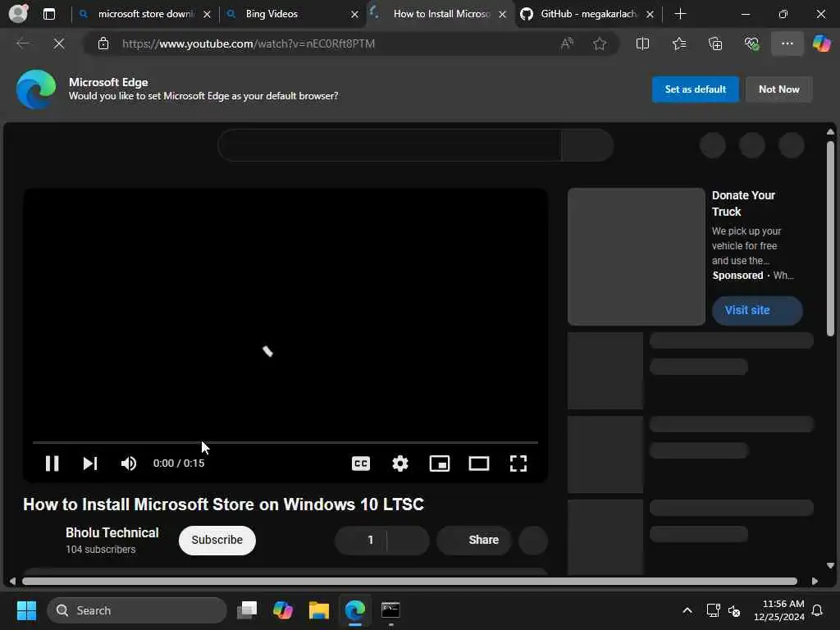Open Collections icon
This screenshot has height=630, width=840.
715,43
